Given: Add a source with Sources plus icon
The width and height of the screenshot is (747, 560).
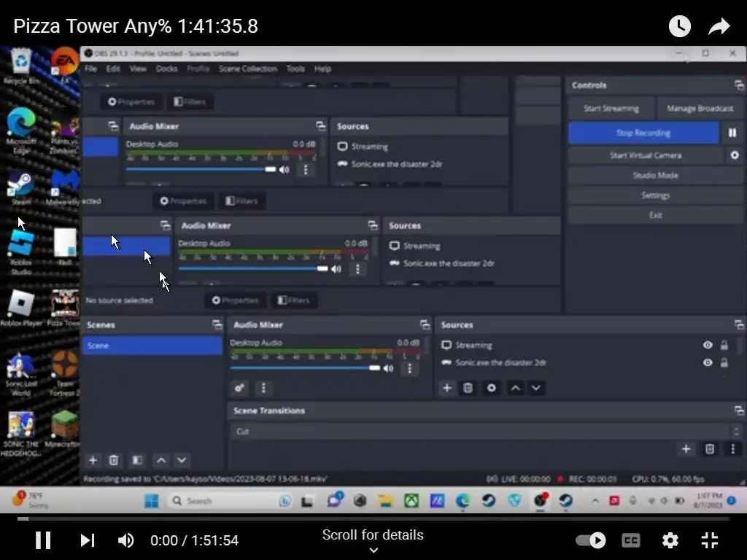Looking at the screenshot, I should click(x=446, y=388).
